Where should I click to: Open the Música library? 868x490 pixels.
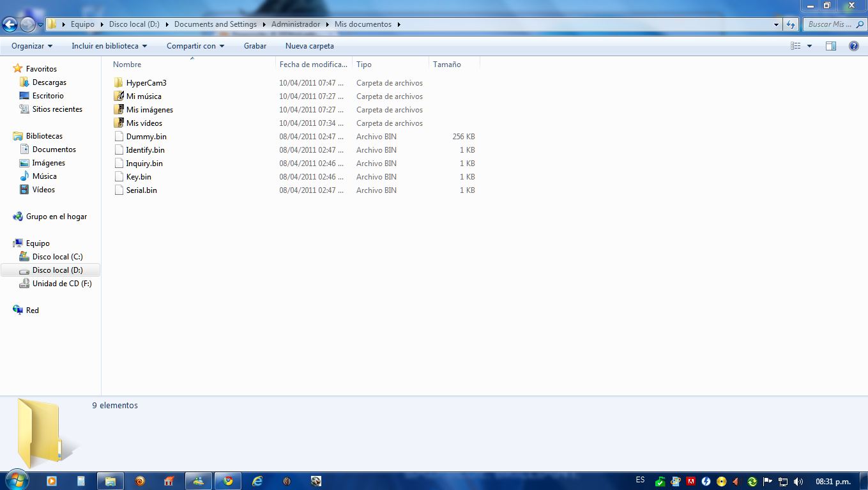(44, 176)
